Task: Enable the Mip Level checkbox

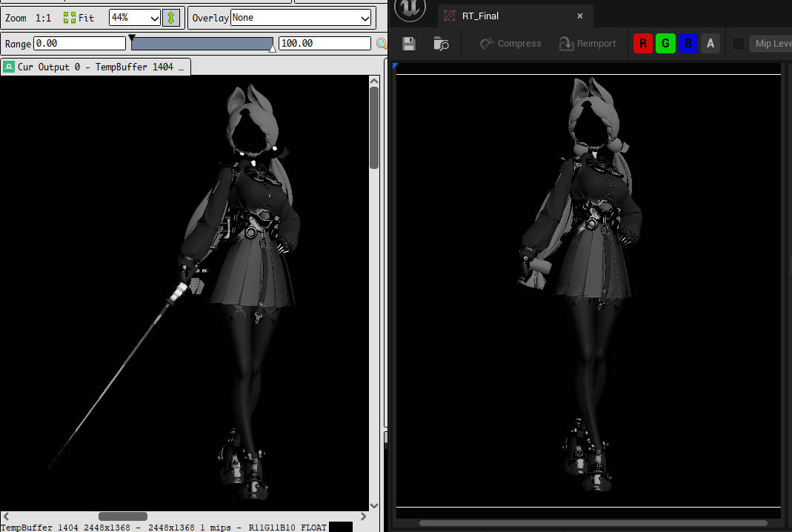Action: [x=738, y=44]
